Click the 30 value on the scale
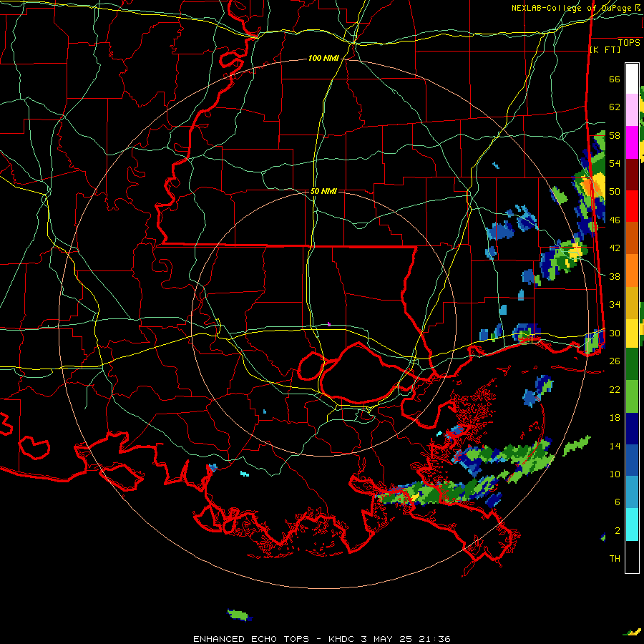The height and width of the screenshot is (644, 644). click(x=615, y=333)
